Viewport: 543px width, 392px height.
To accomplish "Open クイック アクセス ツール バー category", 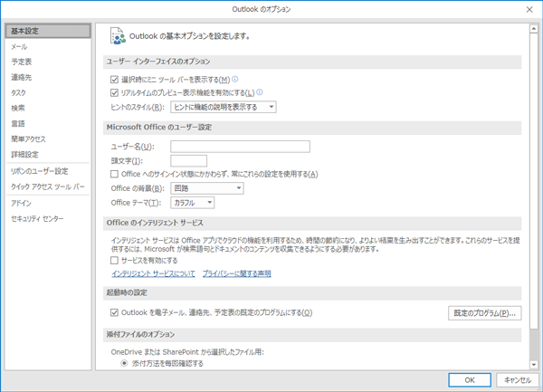I will point(48,186).
